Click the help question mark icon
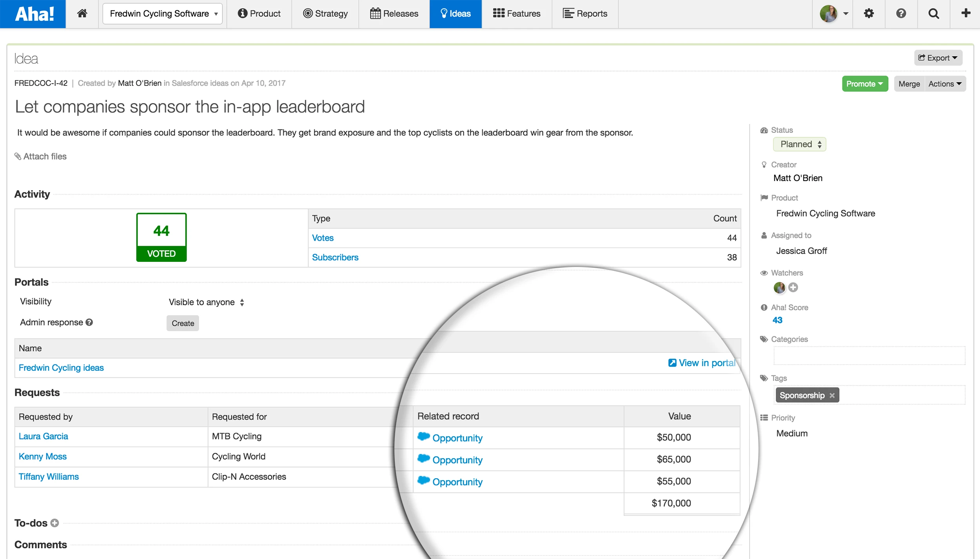 click(901, 14)
